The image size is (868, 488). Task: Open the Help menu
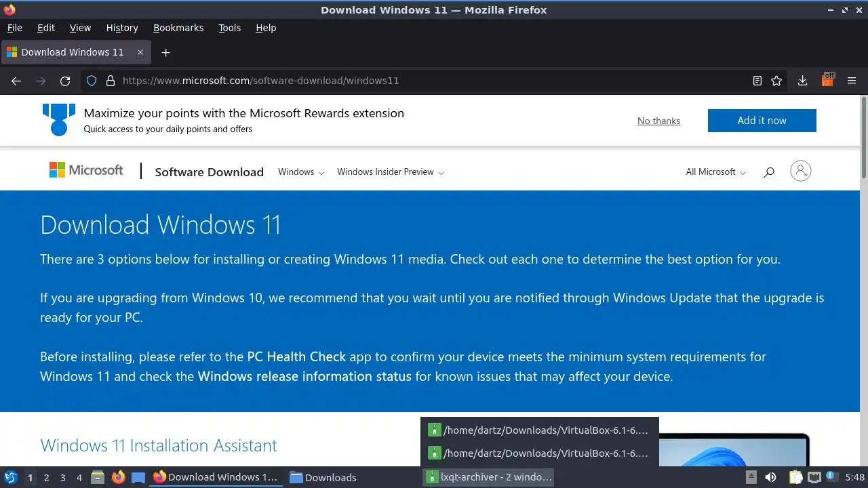[266, 28]
